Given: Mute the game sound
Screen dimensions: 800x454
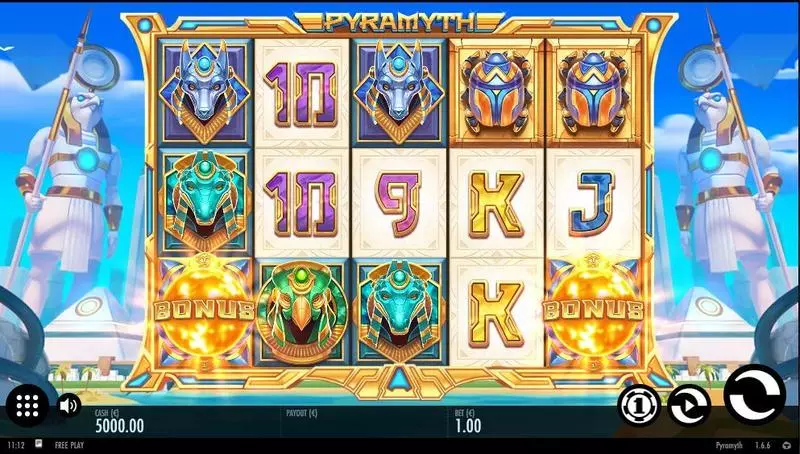Looking at the screenshot, I should click(68, 406).
